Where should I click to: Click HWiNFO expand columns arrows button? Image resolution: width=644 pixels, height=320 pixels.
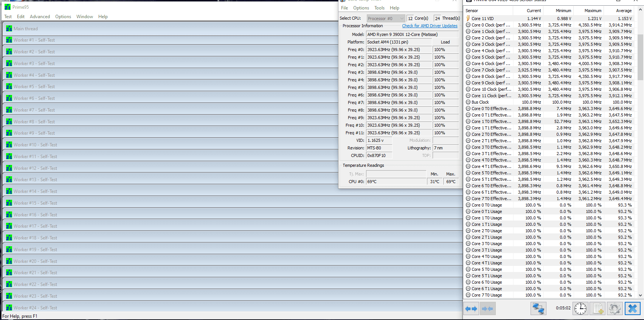pos(471,309)
